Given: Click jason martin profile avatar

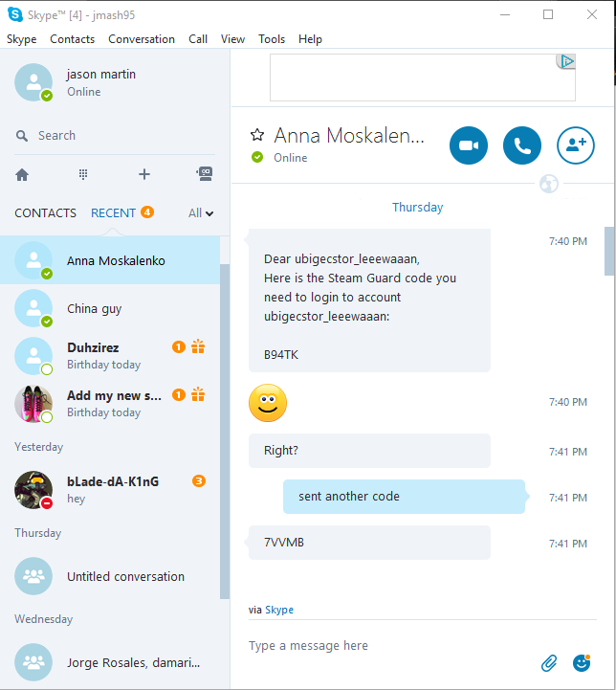Looking at the screenshot, I should pos(33,82).
